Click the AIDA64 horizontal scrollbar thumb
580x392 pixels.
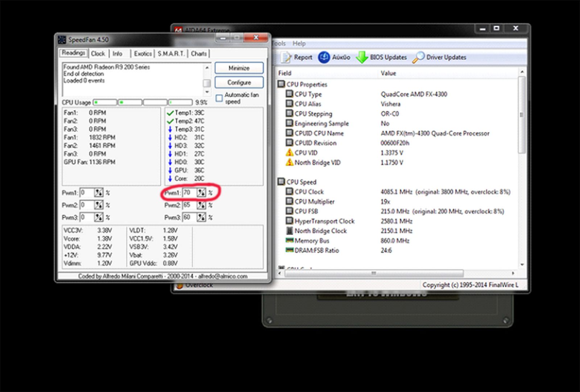coord(374,273)
